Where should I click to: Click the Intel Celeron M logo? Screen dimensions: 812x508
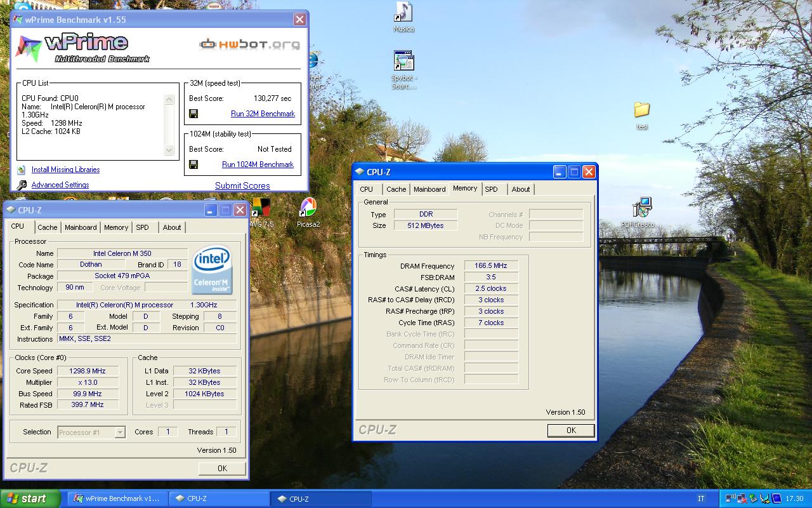pyautogui.click(x=212, y=270)
